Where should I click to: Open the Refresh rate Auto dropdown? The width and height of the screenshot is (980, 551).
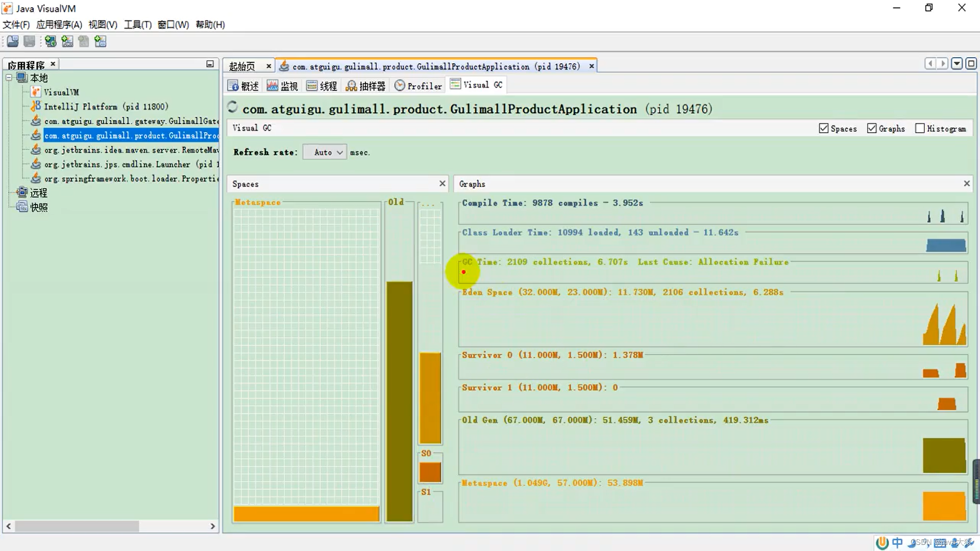click(325, 152)
